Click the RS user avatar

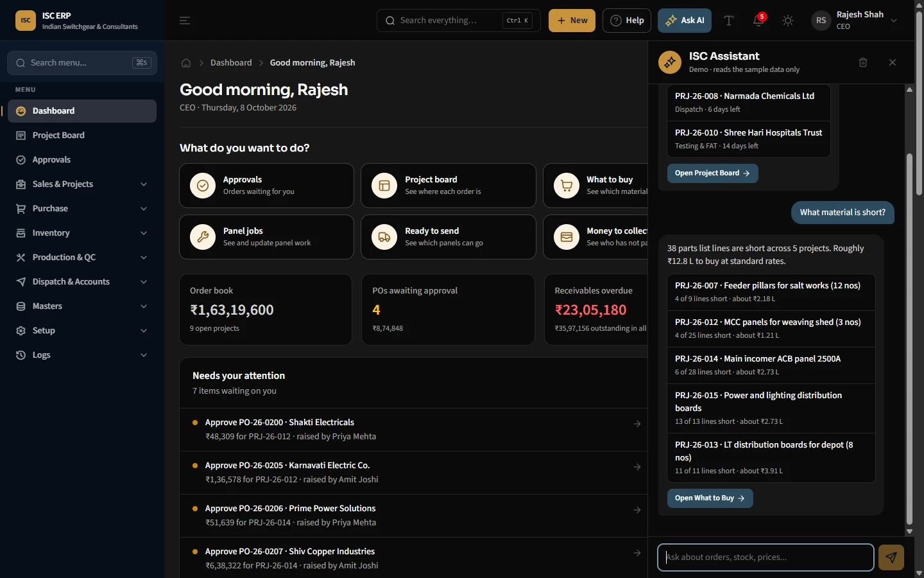point(821,21)
